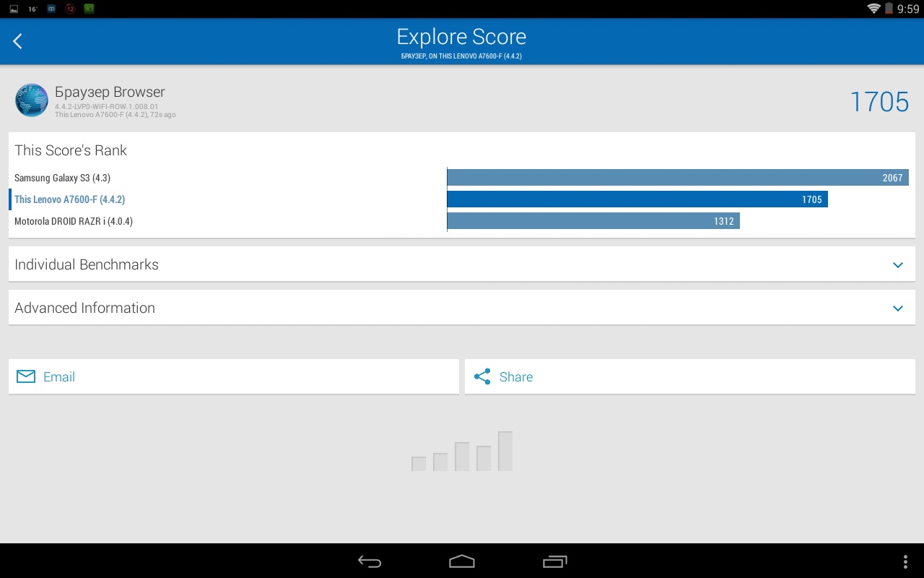This screenshot has width=924, height=578.
Task: Tap the Wi-Fi status icon
Action: coord(874,9)
